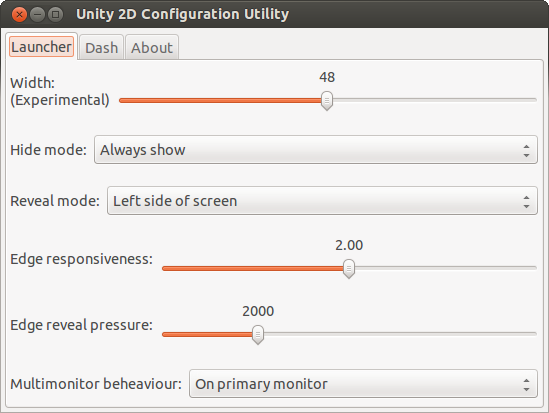This screenshot has height=413, width=549.
Task: Click the Multimonitor dropdown arrows
Action: tap(526, 385)
